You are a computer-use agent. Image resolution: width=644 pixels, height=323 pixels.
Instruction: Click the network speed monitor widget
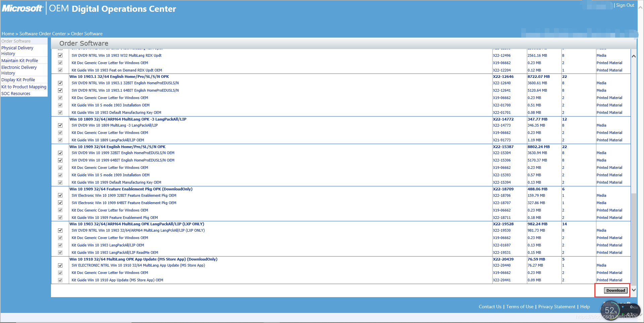(620, 311)
